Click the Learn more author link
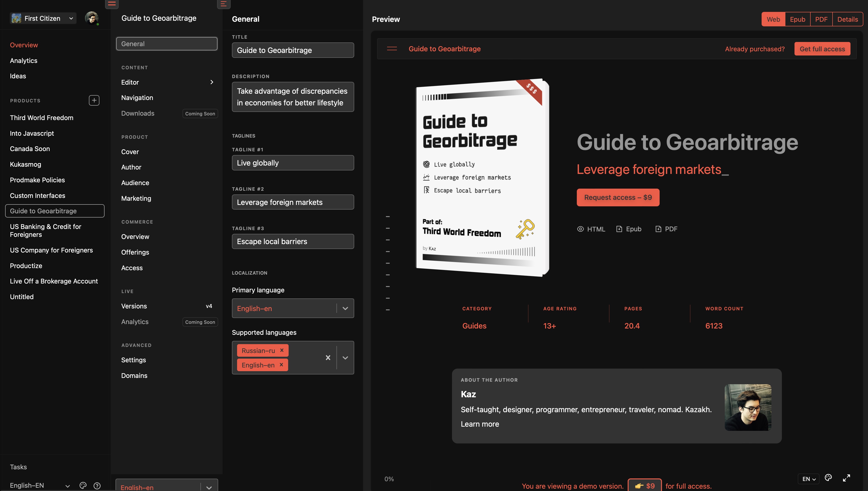Image resolution: width=868 pixels, height=491 pixels. [479, 424]
